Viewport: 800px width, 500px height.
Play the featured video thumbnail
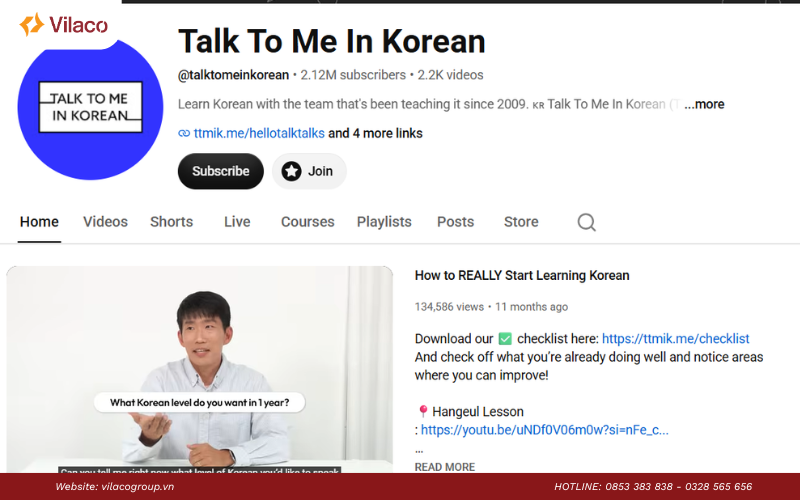pos(199,369)
